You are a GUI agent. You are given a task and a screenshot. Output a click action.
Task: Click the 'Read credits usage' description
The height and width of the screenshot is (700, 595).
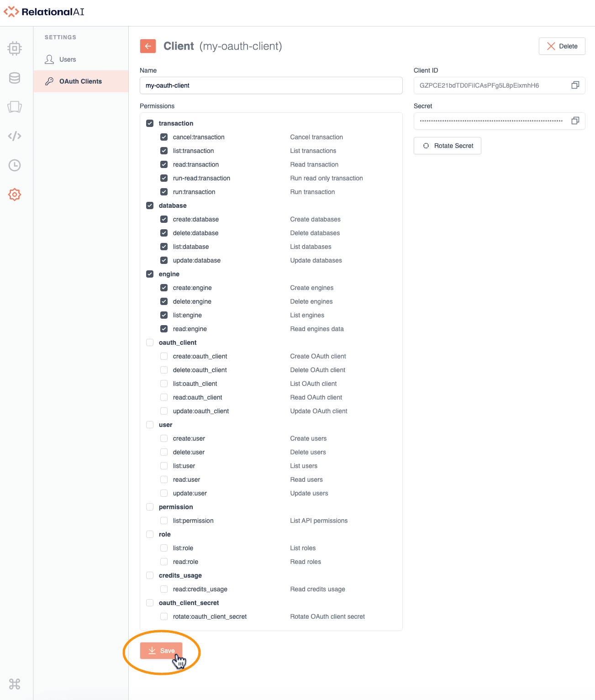[x=317, y=589]
